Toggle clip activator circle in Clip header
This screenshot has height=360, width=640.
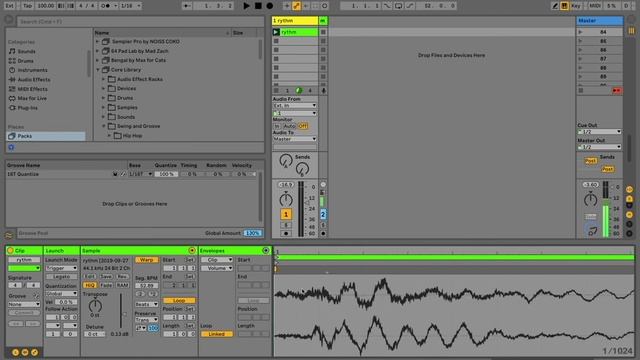point(10,251)
